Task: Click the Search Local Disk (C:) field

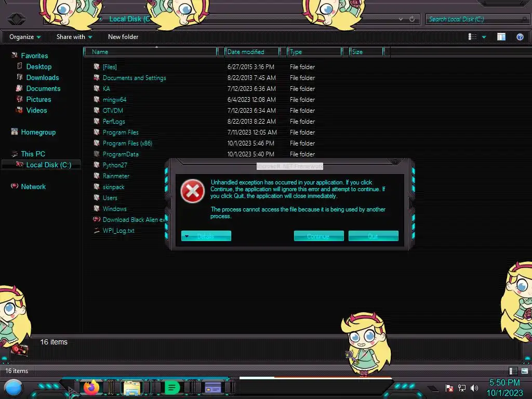Action: pyautogui.click(x=477, y=19)
